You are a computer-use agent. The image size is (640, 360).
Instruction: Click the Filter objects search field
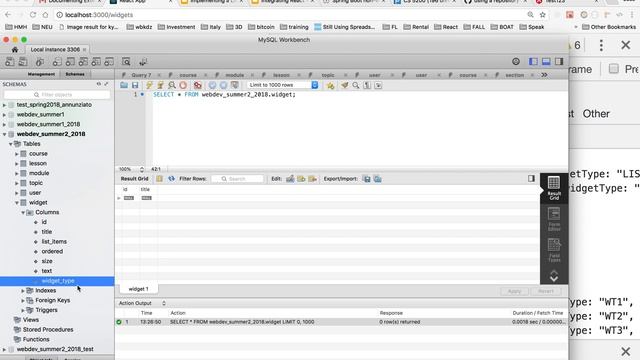57,95
